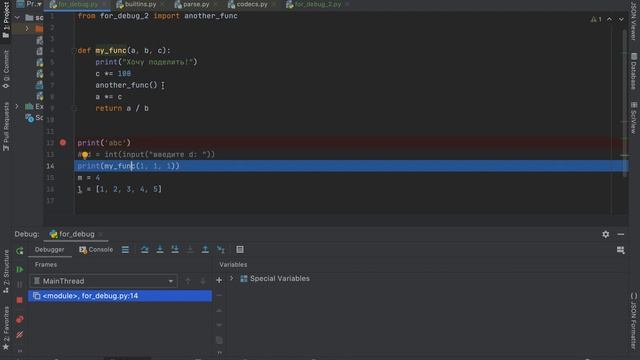Rerun the for_debug debug session
The height and width of the screenshot is (360, 640).
point(20,251)
